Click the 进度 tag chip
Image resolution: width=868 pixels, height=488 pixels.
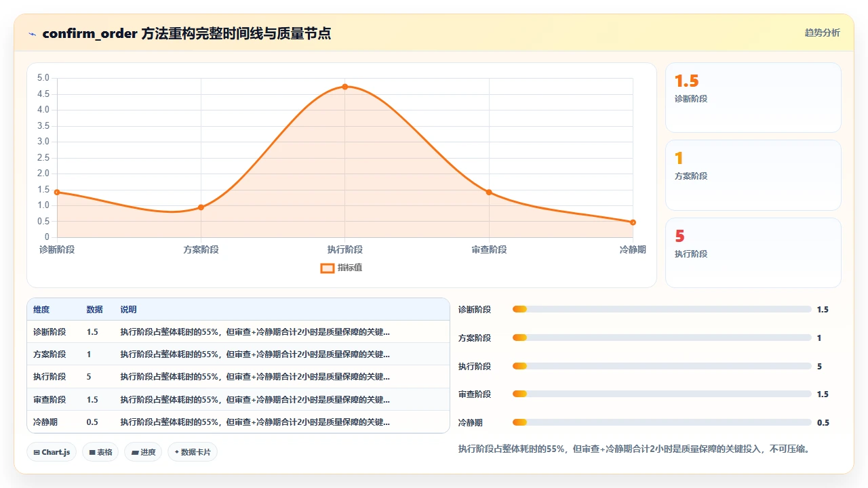(x=143, y=452)
